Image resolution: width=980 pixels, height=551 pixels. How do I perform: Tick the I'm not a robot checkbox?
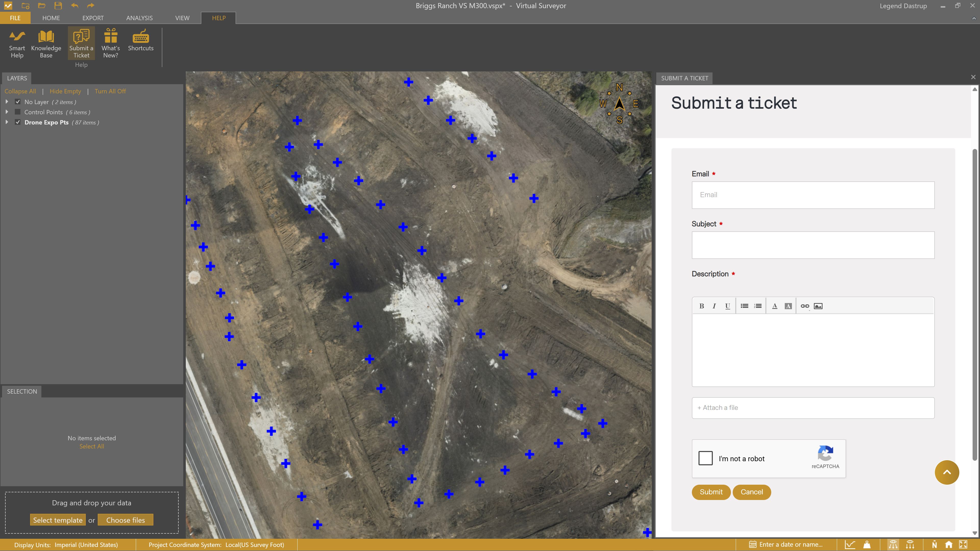pyautogui.click(x=705, y=458)
